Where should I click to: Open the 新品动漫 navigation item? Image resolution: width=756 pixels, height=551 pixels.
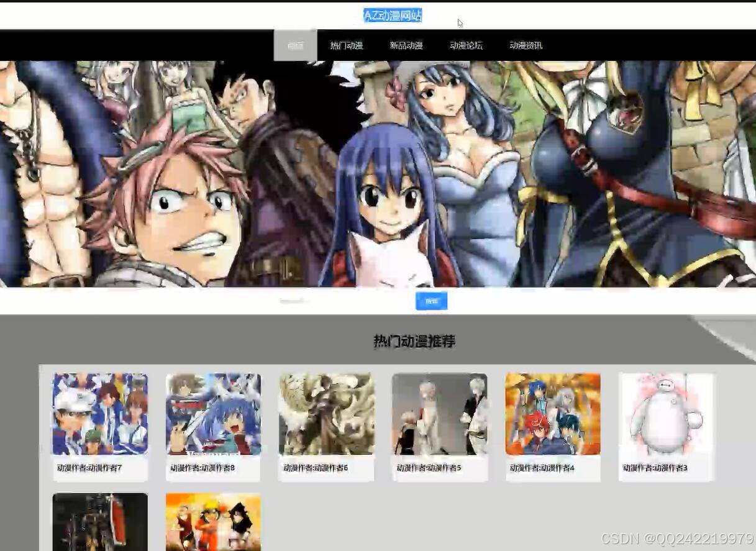(406, 45)
